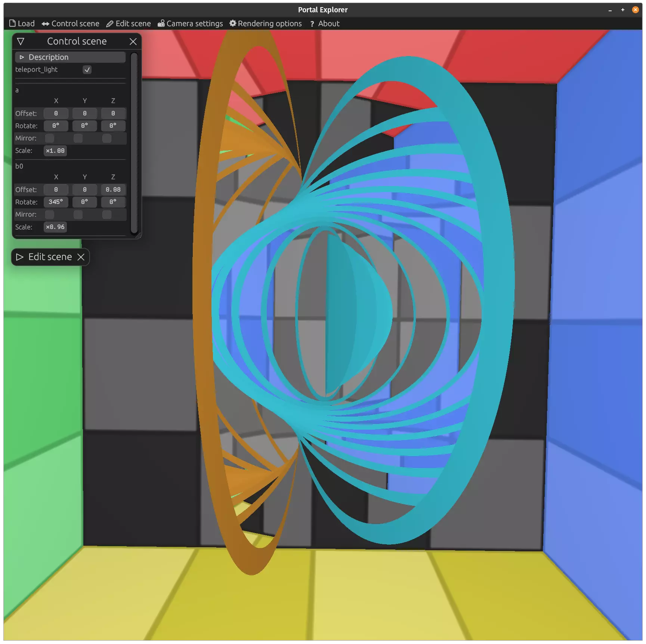Image resolution: width=646 pixels, height=644 pixels.
Task: Toggle Mirror Z checkbox for a
Action: [x=107, y=138]
